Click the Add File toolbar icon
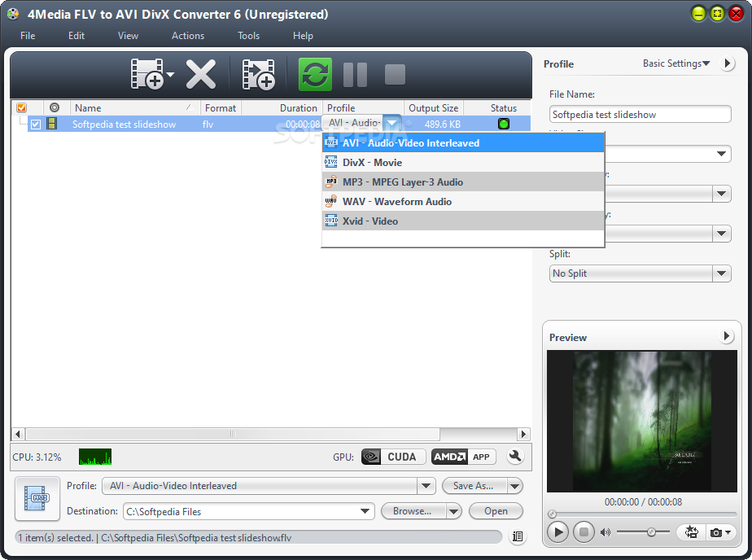This screenshot has width=752, height=560. (x=146, y=74)
